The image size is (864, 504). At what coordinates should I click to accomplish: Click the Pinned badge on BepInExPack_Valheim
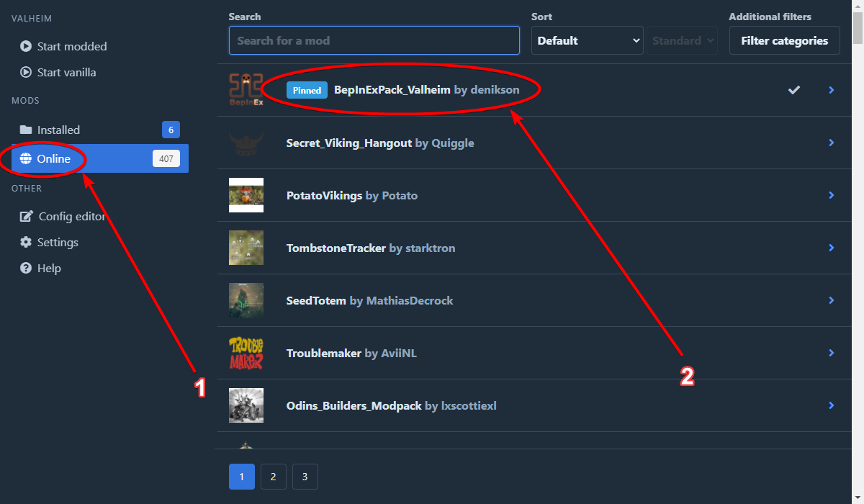pos(306,90)
